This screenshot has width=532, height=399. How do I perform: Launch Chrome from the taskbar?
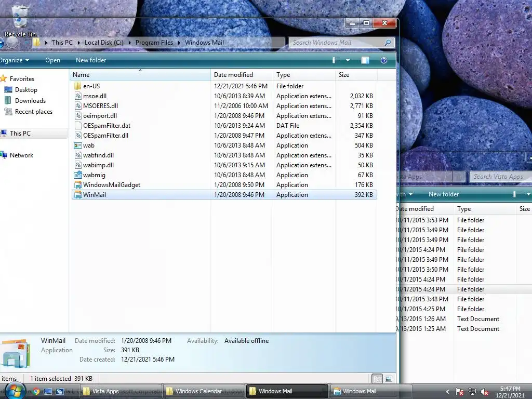pos(36,391)
